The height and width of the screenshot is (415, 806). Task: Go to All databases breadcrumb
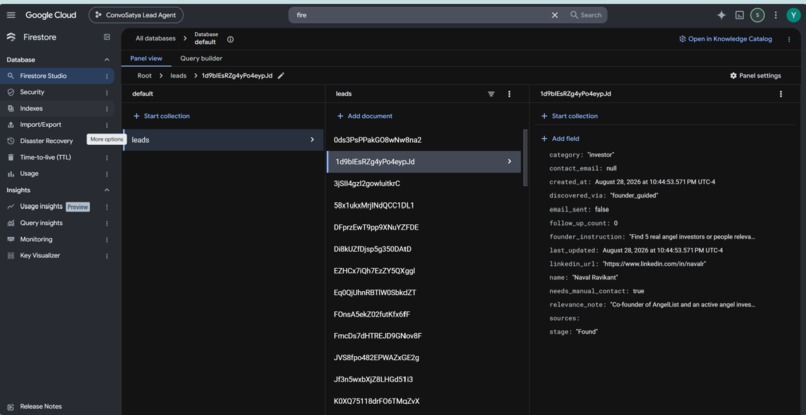(155, 39)
